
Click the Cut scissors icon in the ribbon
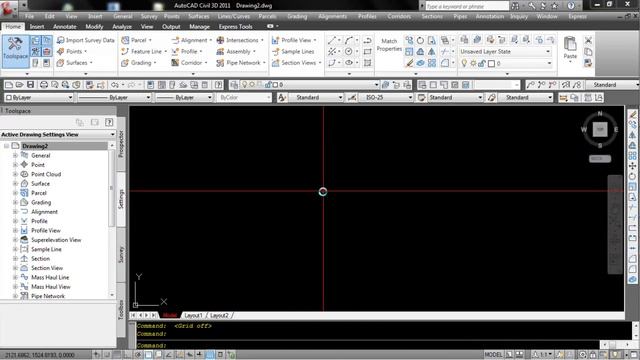click(588, 40)
